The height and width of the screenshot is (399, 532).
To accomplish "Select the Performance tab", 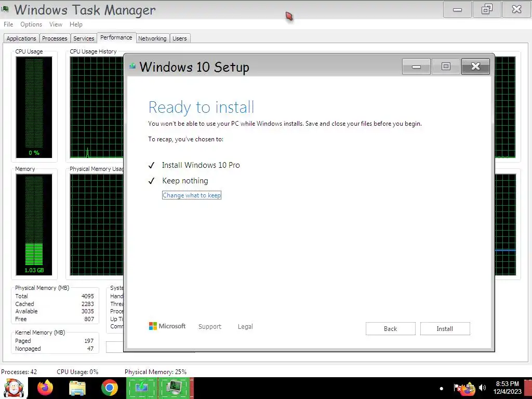I will click(116, 37).
